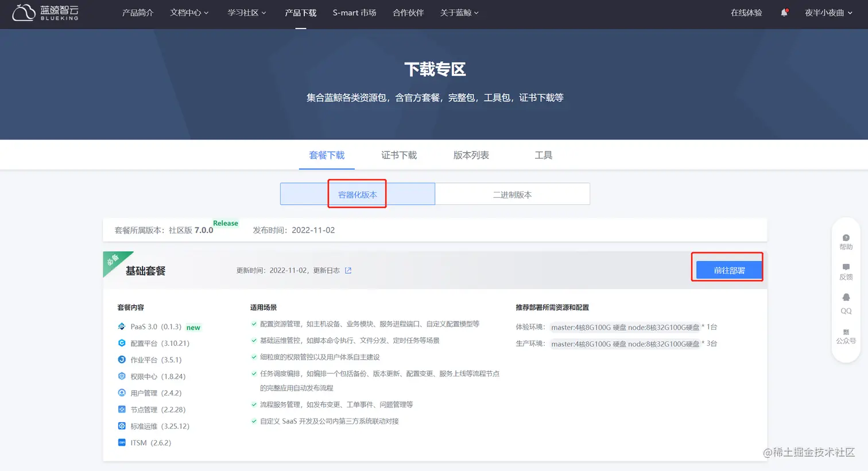
Task: Expand the 文档中心 dropdown
Action: click(189, 13)
